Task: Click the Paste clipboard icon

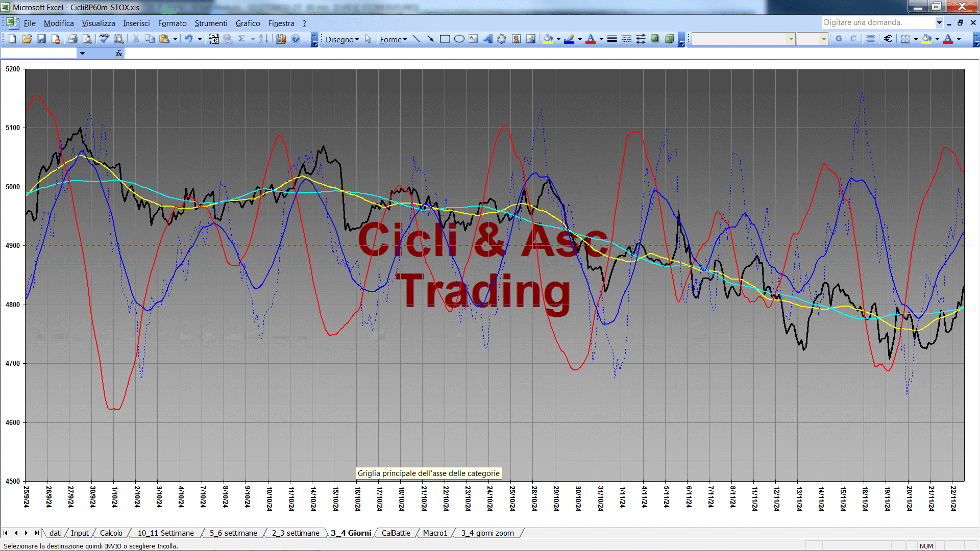Action: (164, 39)
